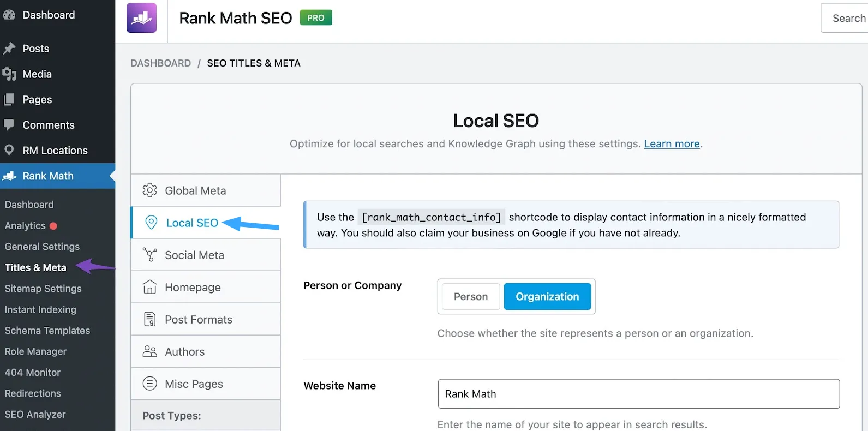Screen dimensions: 868x431
Task: Open 404 Monitor submenu item
Action: click(33, 373)
